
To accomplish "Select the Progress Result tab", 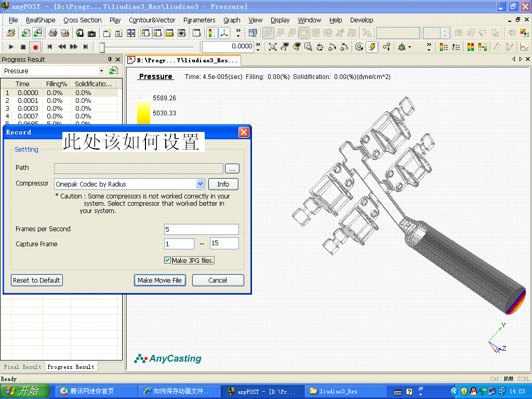I will [71, 367].
